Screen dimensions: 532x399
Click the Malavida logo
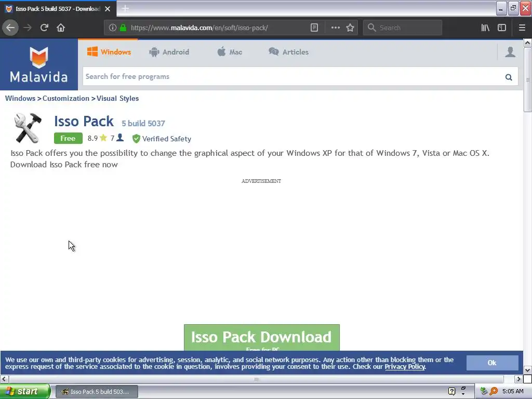point(38,64)
